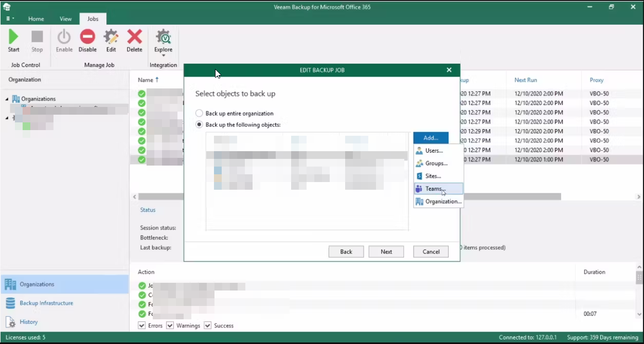This screenshot has width=644, height=344.
Task: Select Groups in the Add menu
Action: 439,164
